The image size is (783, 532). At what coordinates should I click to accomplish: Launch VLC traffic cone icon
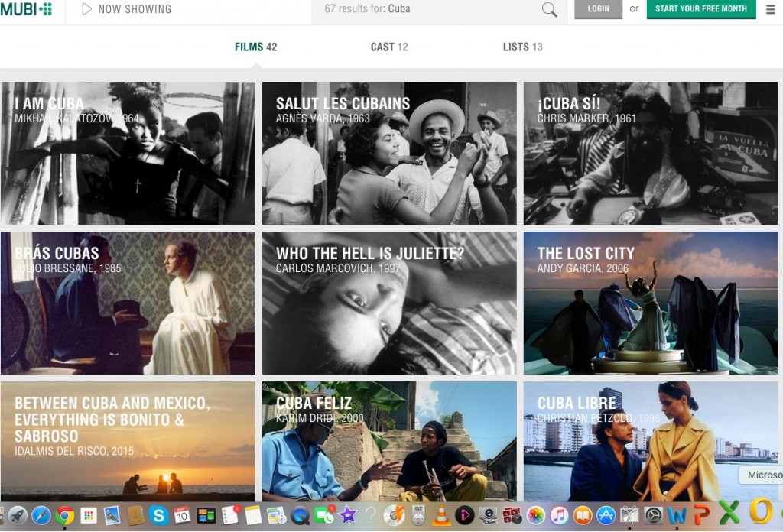pyautogui.click(x=441, y=515)
